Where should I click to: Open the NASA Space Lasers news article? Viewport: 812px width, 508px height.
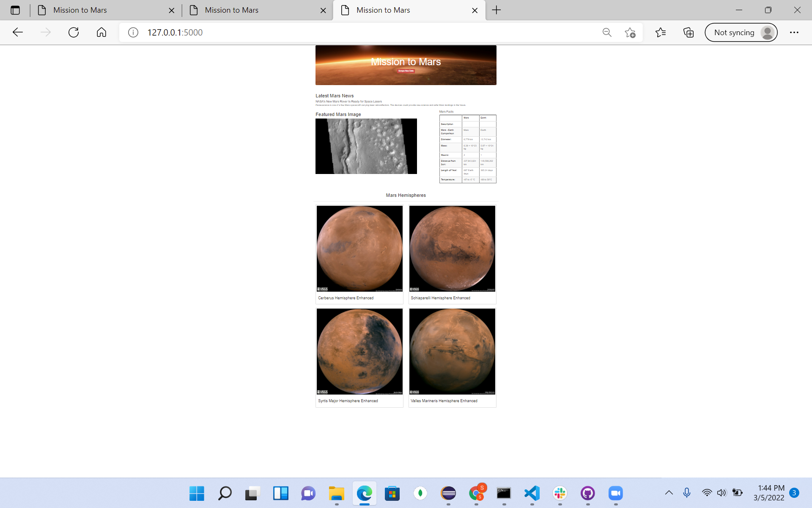pyautogui.click(x=348, y=102)
